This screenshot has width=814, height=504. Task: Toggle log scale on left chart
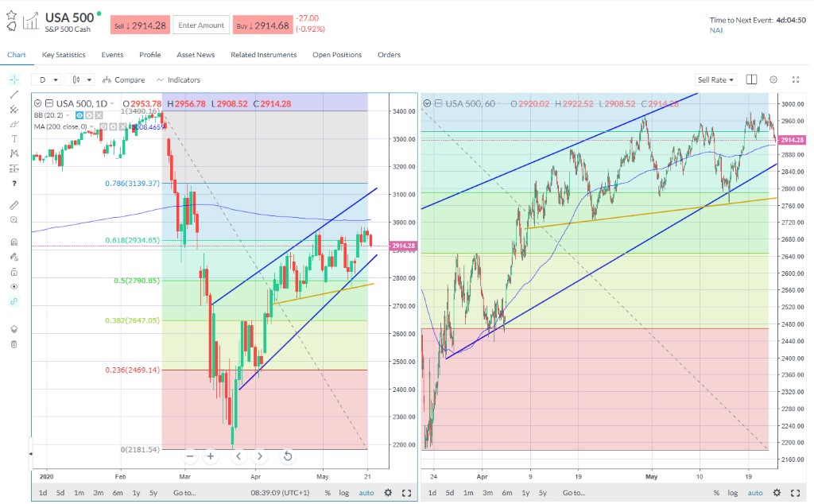point(343,493)
